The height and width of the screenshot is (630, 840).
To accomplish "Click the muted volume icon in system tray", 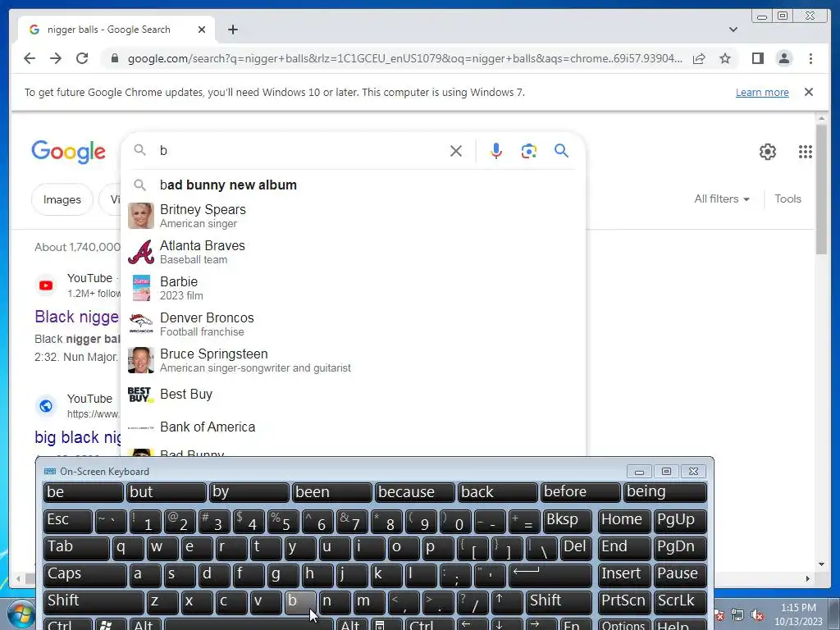I will pyautogui.click(x=757, y=615).
